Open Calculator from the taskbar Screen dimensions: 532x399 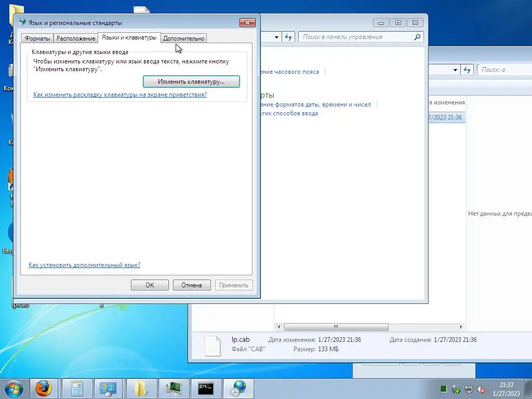[x=77, y=389]
